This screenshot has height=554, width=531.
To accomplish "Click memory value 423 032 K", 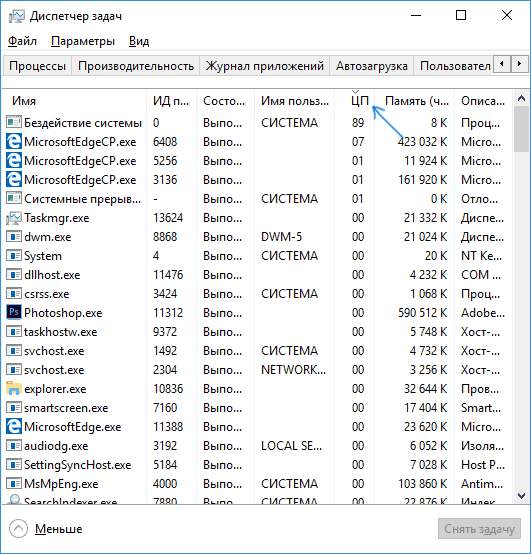I will coord(422,142).
